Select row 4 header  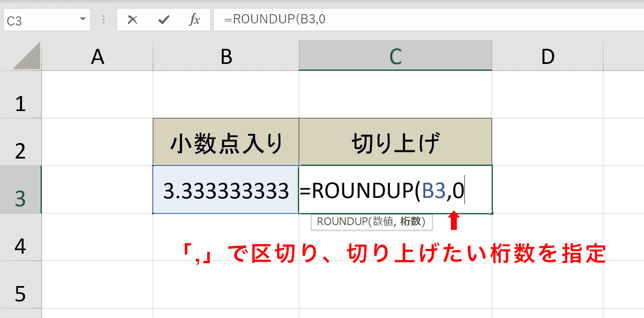(21, 237)
